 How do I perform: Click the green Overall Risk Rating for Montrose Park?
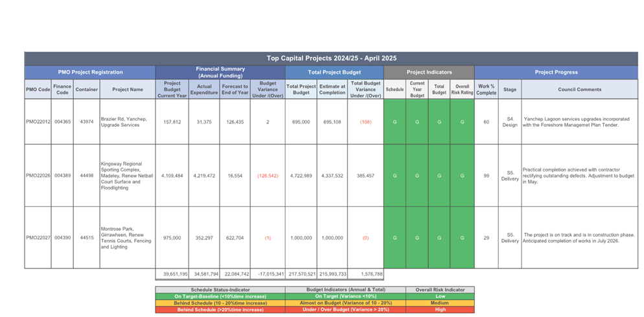coord(462,237)
